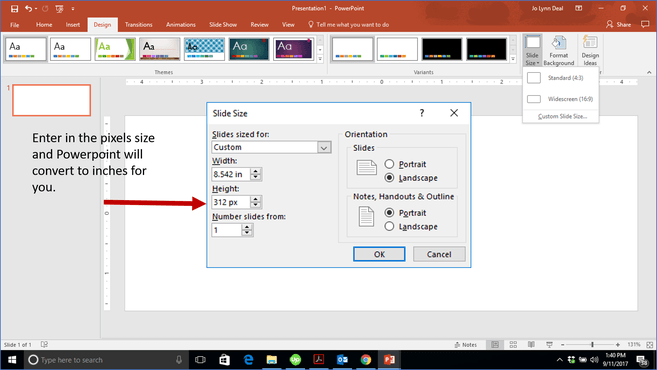The height and width of the screenshot is (370, 657).
Task: Click the Redo icon in title bar
Action: point(45,8)
